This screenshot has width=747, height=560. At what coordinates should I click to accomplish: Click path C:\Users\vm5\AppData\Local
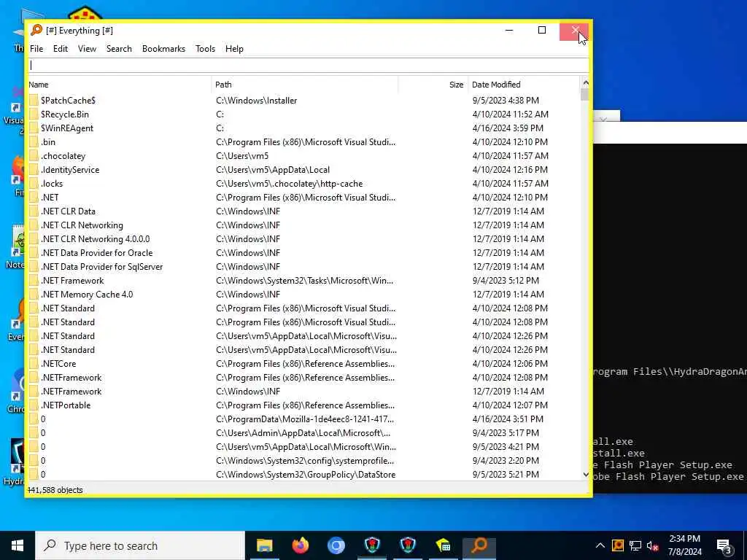click(273, 169)
